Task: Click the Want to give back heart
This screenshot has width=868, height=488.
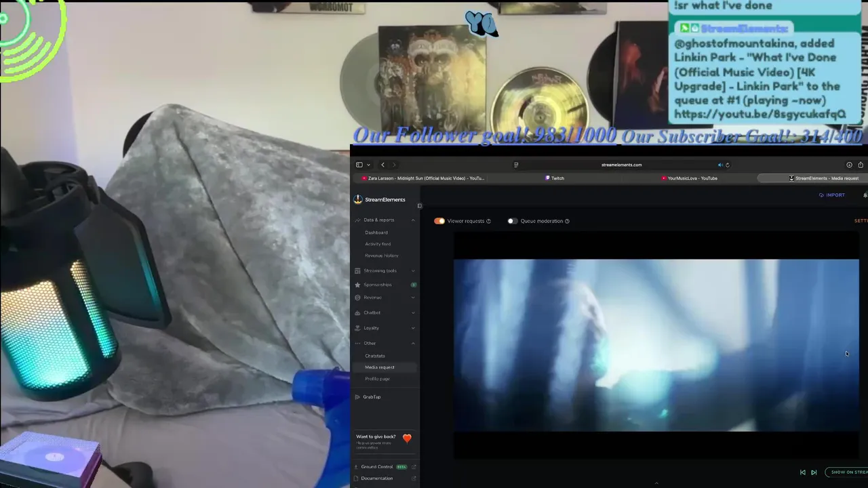Action: pyautogui.click(x=407, y=439)
